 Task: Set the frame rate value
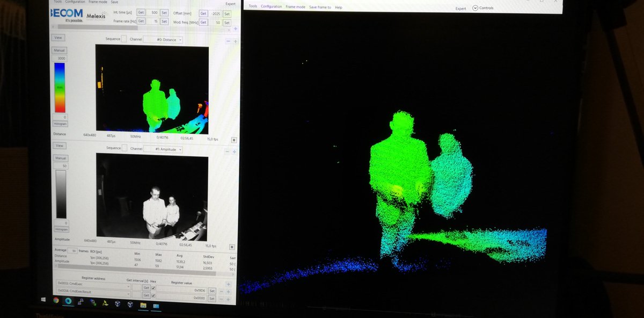164,21
